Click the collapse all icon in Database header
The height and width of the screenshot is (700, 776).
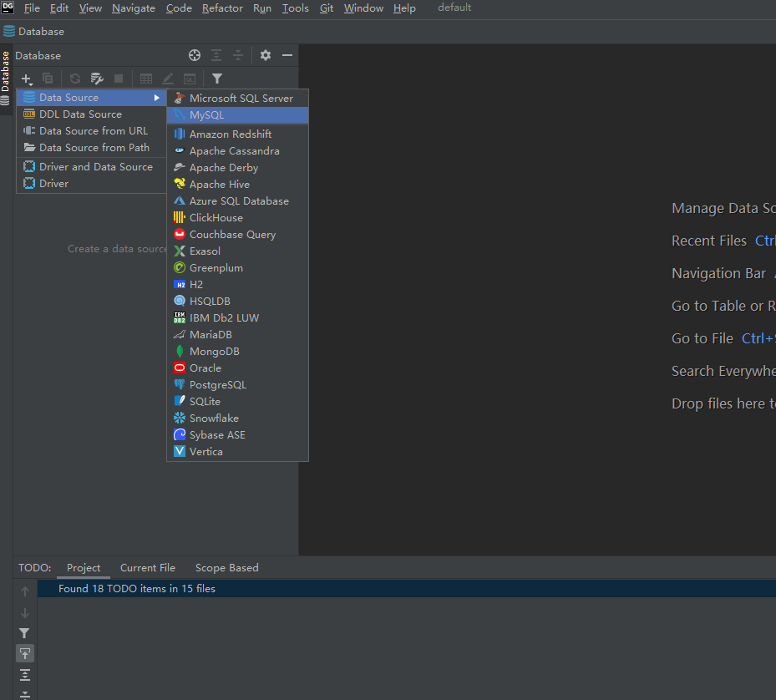pyautogui.click(x=238, y=55)
